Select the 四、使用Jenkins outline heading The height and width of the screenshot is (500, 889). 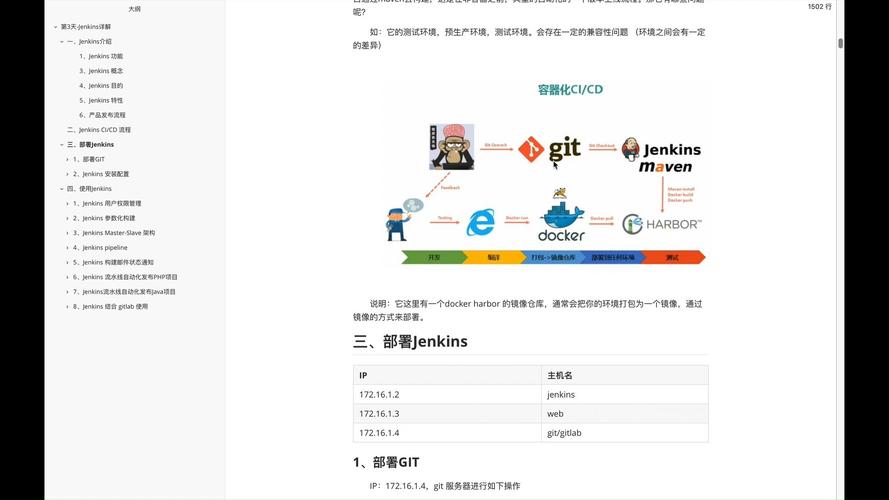[x=89, y=189]
